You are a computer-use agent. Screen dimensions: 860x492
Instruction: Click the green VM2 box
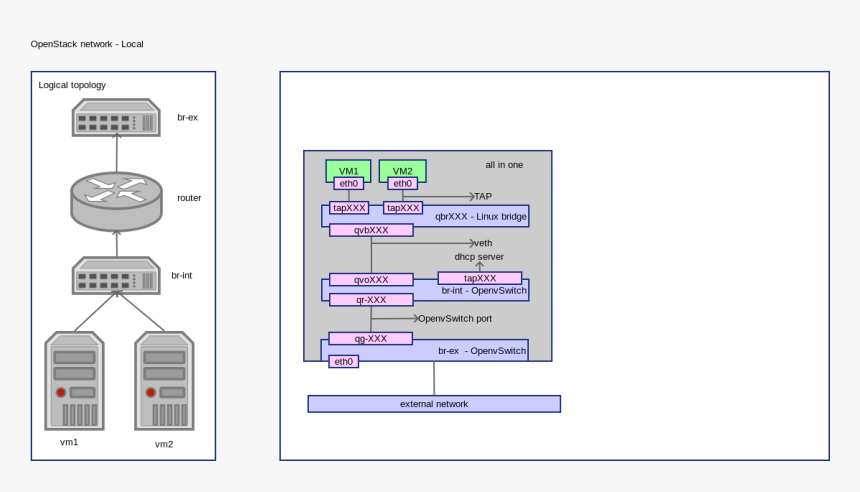click(x=402, y=169)
